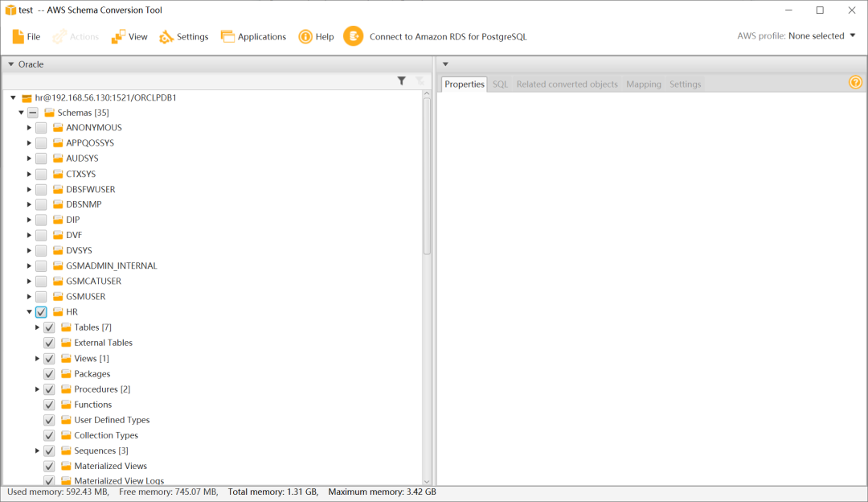Open the Settings tab in right panel
This screenshot has width=868, height=502.
[x=685, y=84]
